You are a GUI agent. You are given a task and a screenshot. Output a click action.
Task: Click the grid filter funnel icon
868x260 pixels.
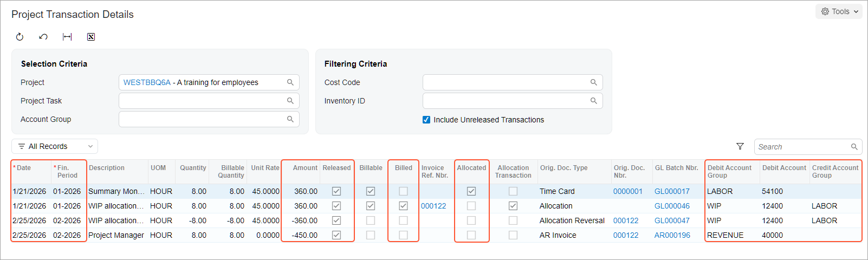click(x=740, y=146)
